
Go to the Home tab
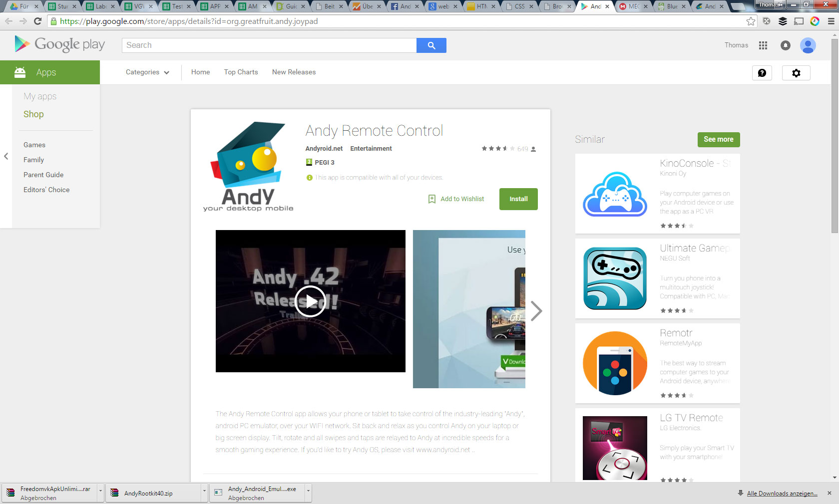tap(200, 72)
